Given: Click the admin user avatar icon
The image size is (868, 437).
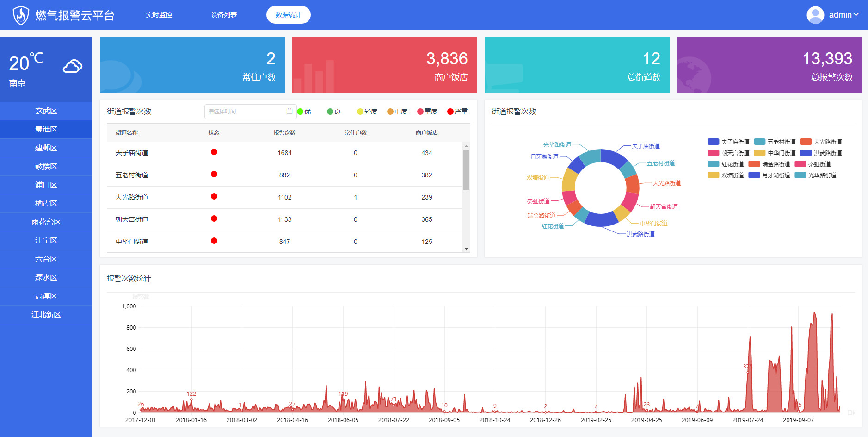Looking at the screenshot, I should 815,15.
